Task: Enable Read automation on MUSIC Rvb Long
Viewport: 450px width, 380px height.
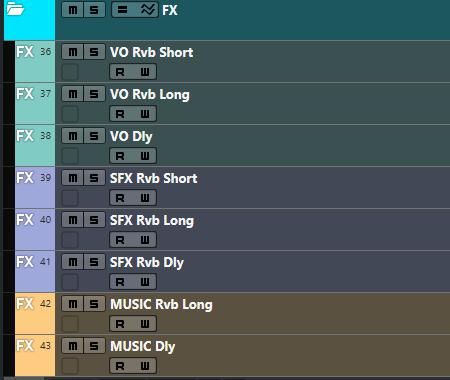Action: tap(120, 324)
